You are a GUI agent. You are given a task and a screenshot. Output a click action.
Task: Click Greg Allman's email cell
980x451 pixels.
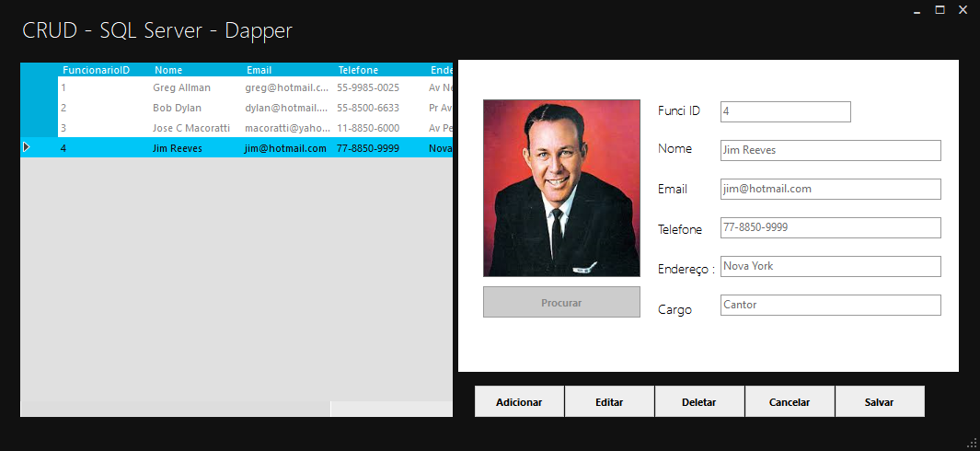pos(287,87)
